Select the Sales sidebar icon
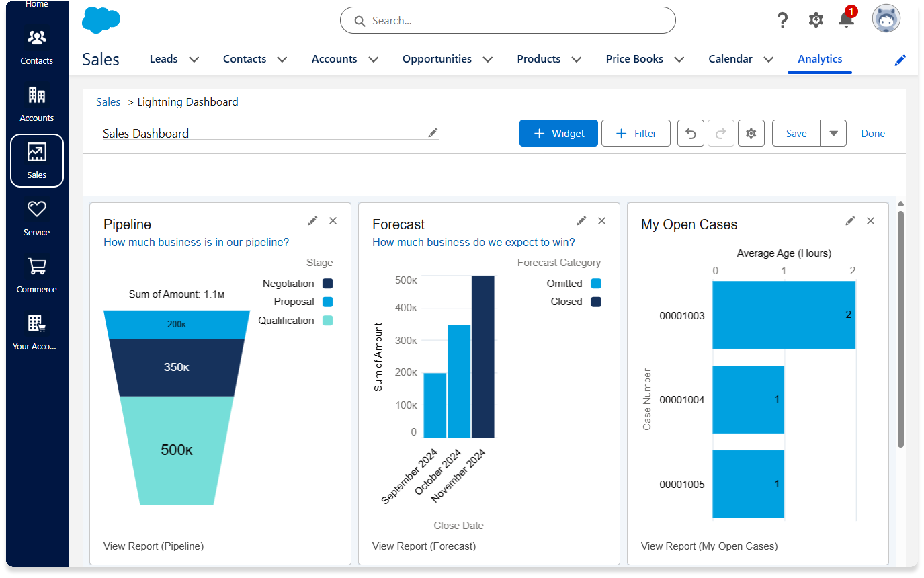The width and height of the screenshot is (924, 578). tap(37, 161)
